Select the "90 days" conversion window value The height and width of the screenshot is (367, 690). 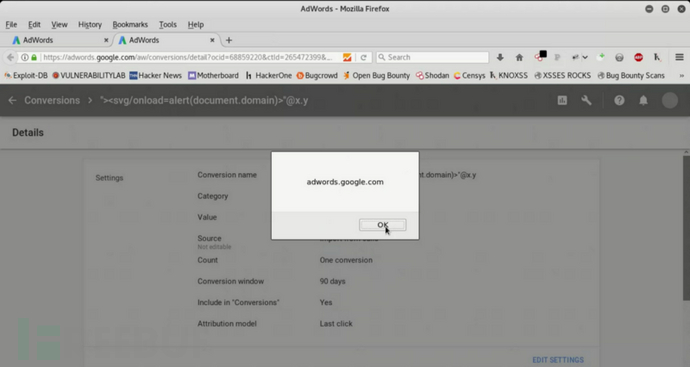pyautogui.click(x=332, y=281)
